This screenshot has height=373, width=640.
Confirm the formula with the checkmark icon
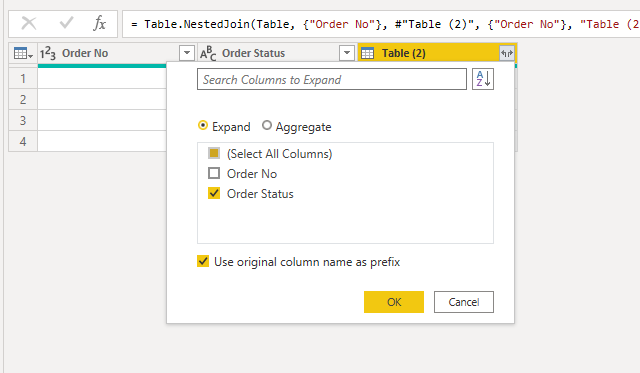coord(66,23)
